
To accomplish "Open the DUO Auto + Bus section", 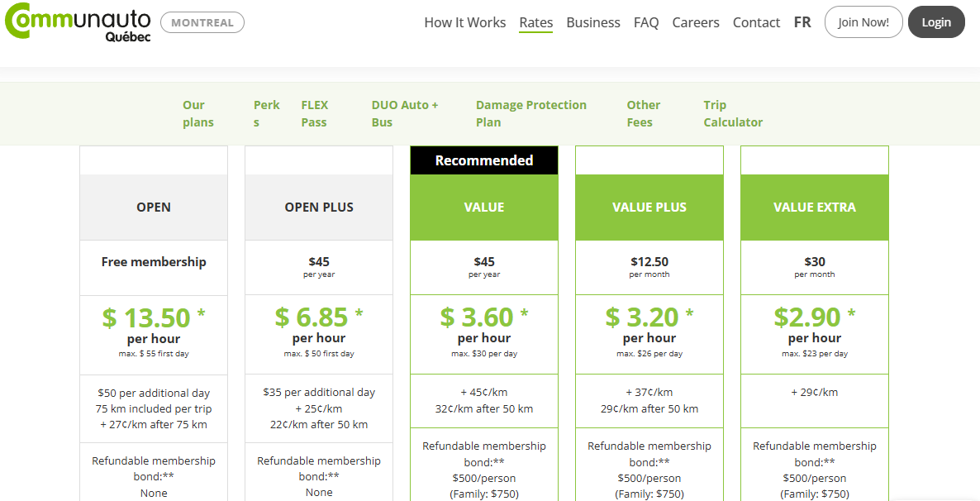I will coord(405,113).
